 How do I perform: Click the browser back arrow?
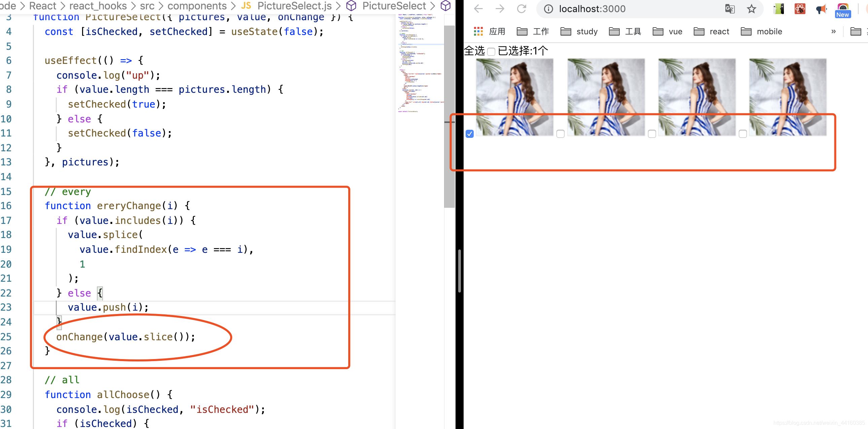[x=478, y=9]
